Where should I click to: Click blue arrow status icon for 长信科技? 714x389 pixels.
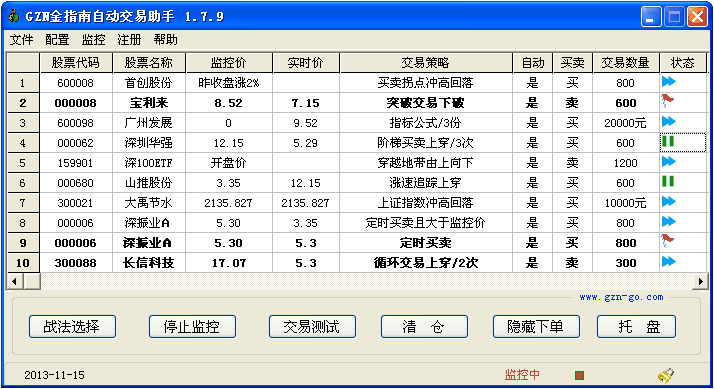668,262
